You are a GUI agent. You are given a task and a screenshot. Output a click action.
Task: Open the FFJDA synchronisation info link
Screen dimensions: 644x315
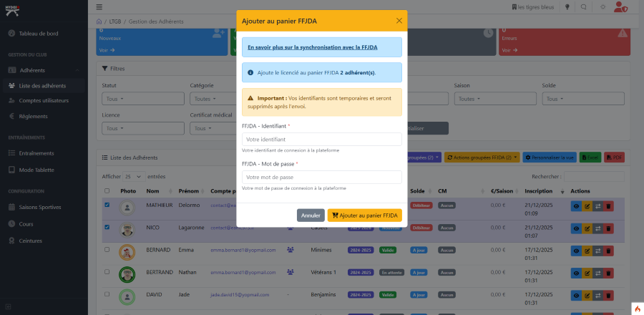coord(312,47)
